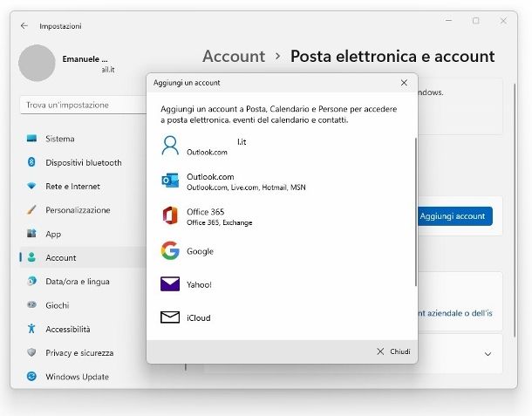Close the Aggiungi un account dialog
Viewport: 532px width, 416px height.
pos(404,83)
